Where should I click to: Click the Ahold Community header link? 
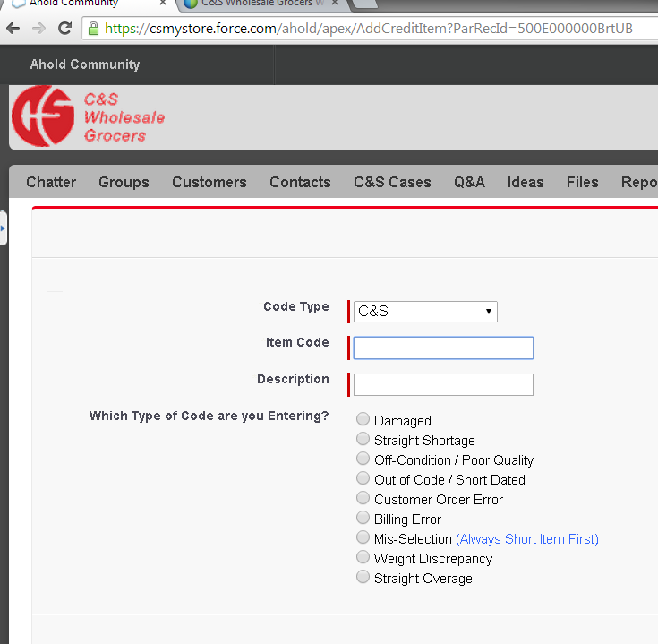[x=85, y=64]
